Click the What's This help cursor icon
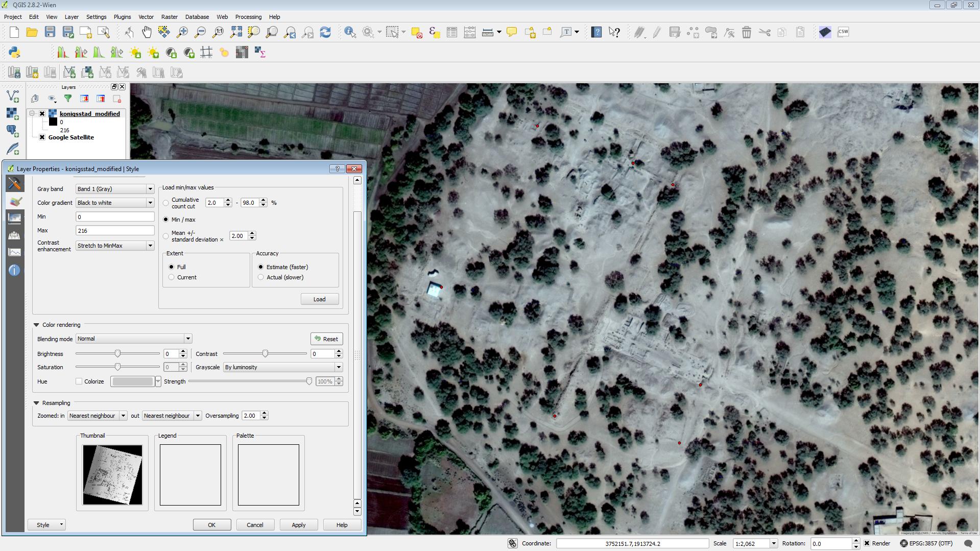The width and height of the screenshot is (980, 551). coord(614,32)
